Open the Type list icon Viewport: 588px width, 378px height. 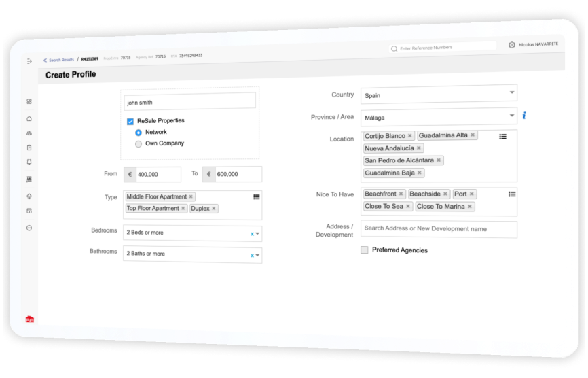point(257,196)
